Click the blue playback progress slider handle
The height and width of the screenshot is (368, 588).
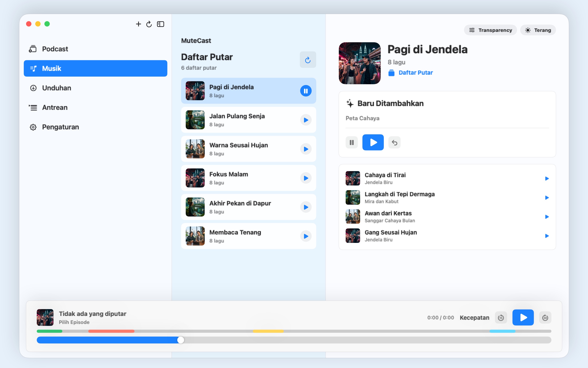click(180, 340)
